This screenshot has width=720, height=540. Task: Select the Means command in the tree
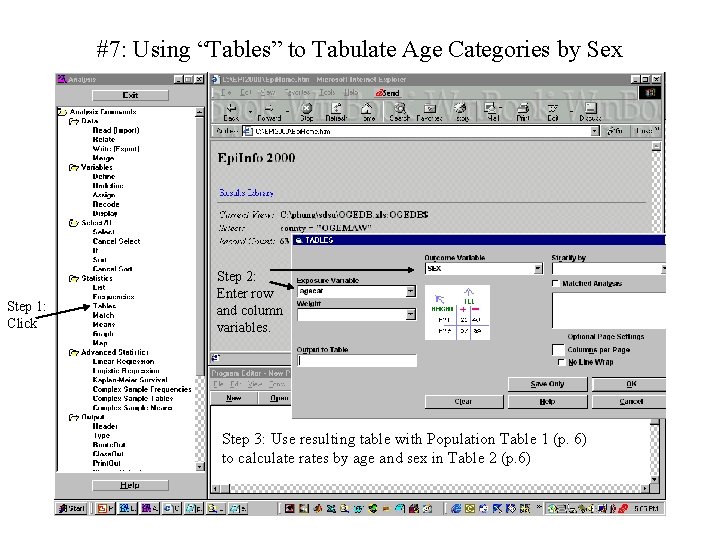[x=104, y=324]
